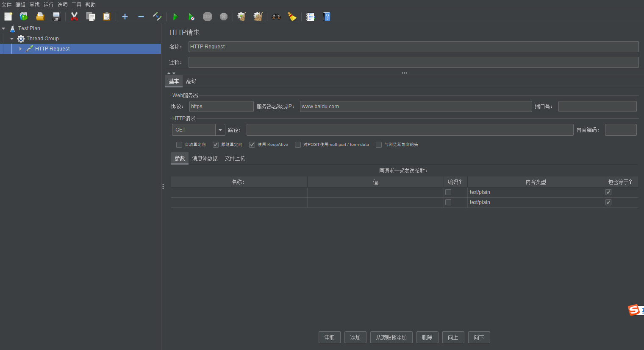
Task: Open an existing test plan file
Action: tap(40, 17)
